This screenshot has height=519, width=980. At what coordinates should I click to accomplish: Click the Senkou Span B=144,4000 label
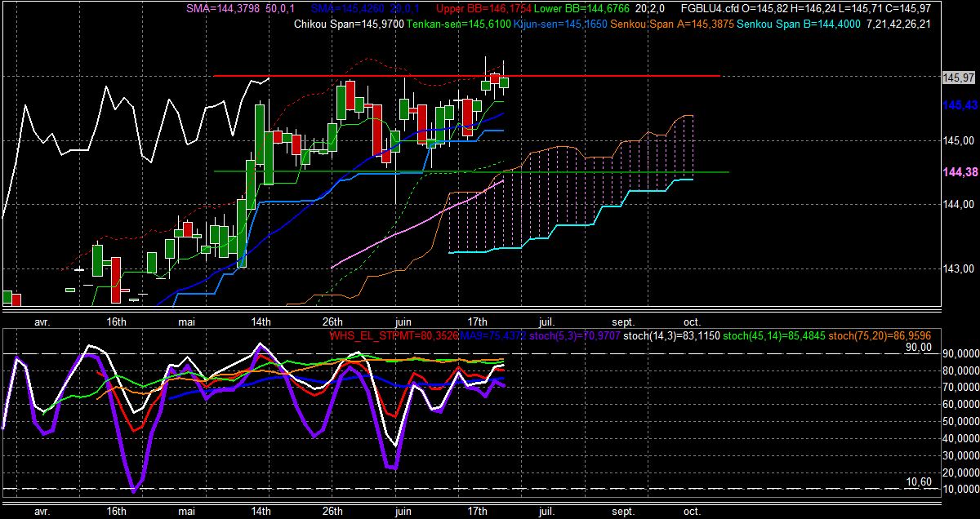(798, 25)
